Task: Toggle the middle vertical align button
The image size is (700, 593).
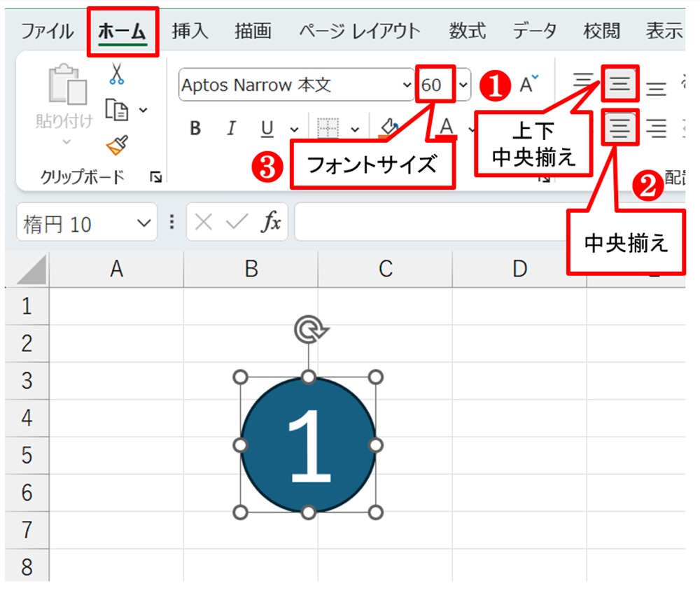Action: tap(619, 85)
